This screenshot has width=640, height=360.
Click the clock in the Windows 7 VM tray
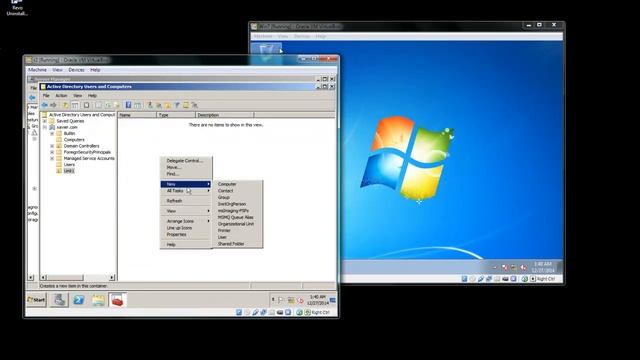(x=542, y=267)
